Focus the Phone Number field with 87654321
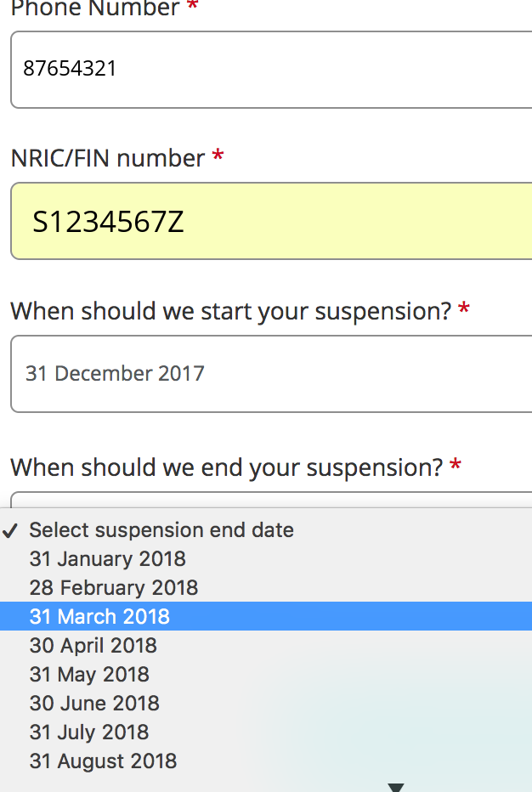This screenshot has height=792, width=532. coord(271,70)
